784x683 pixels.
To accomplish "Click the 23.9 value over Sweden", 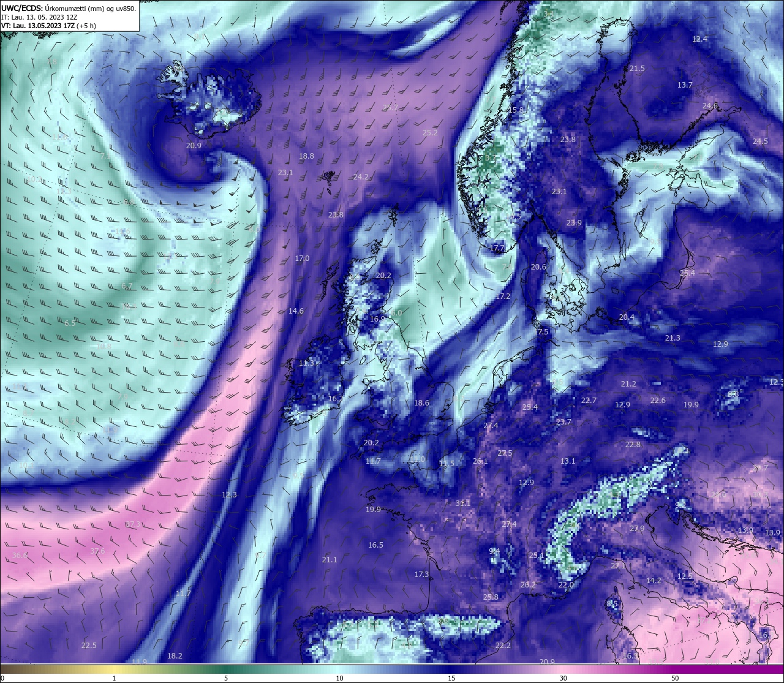I will [574, 222].
